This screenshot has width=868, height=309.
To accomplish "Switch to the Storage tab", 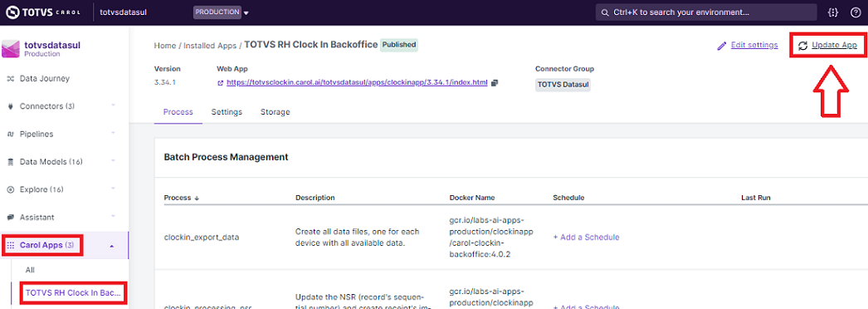I will pyautogui.click(x=276, y=112).
